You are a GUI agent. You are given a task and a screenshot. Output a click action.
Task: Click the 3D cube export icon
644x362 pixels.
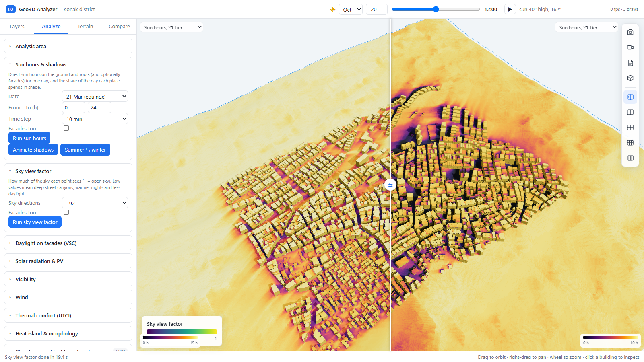pos(630,78)
